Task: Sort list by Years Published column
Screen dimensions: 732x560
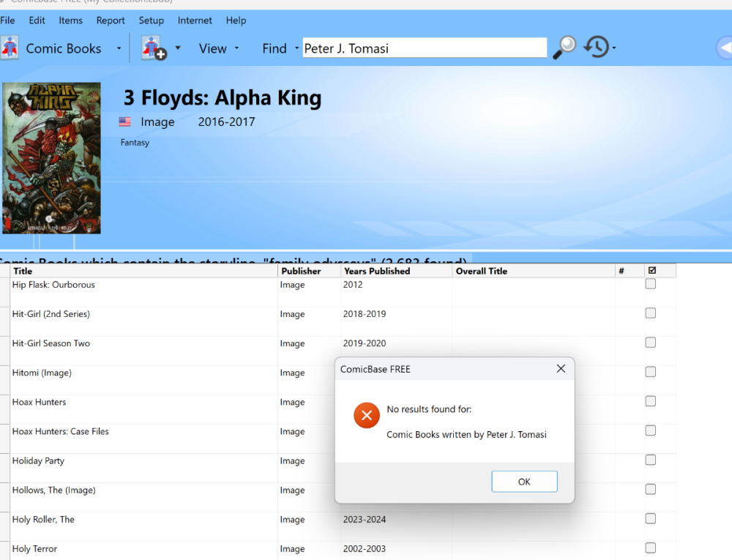Action: (377, 271)
